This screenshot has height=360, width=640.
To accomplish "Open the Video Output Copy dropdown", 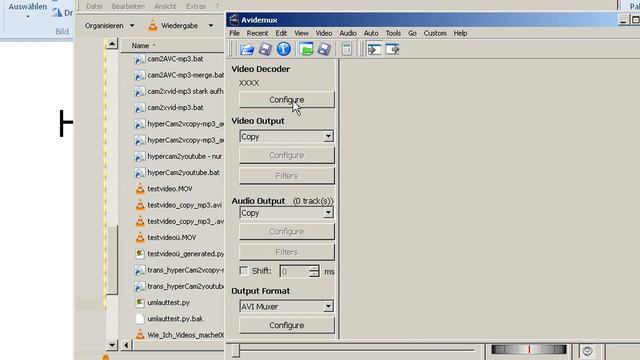I will tap(328, 136).
